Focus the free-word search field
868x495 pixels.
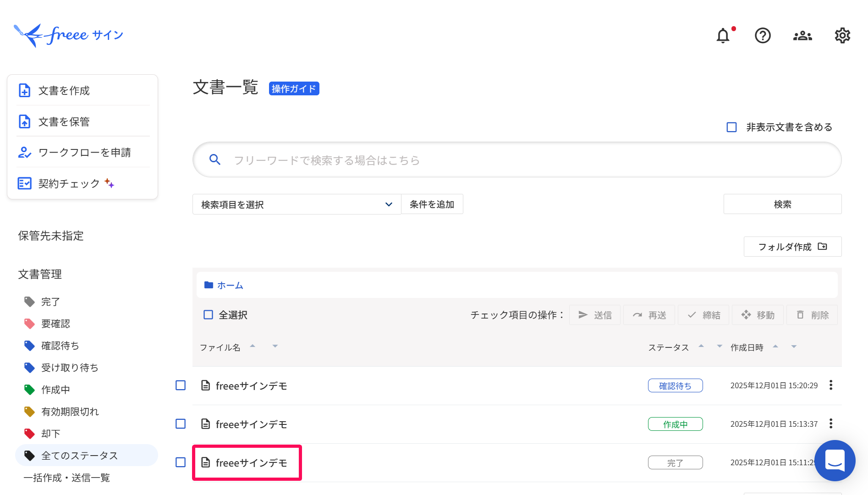(517, 159)
